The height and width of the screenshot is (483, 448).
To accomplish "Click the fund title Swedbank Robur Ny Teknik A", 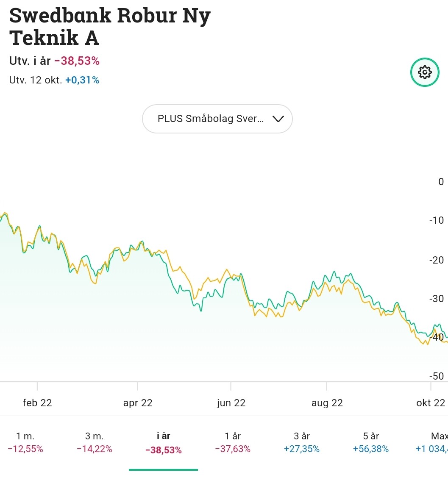I will click(x=110, y=27).
